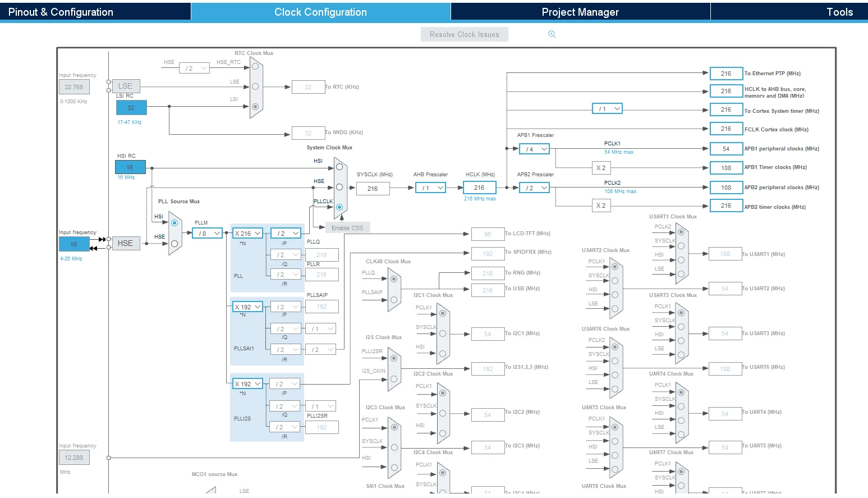Select HSI in System Clock Mux
Image resolution: width=868 pixels, height=498 pixels.
point(339,167)
